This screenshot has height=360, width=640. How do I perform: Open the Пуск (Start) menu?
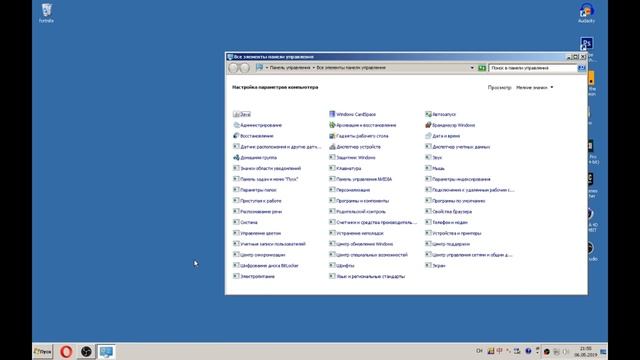pyautogui.click(x=43, y=351)
